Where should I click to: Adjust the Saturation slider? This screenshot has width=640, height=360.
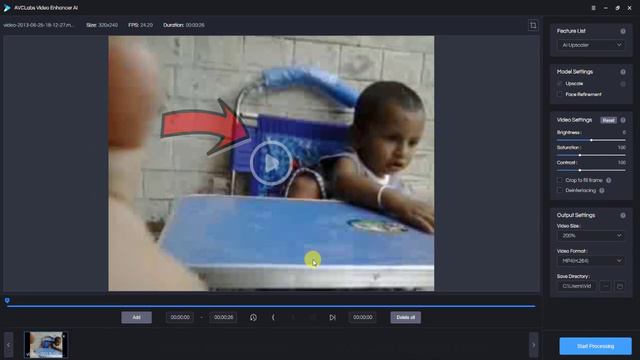[x=591, y=155]
